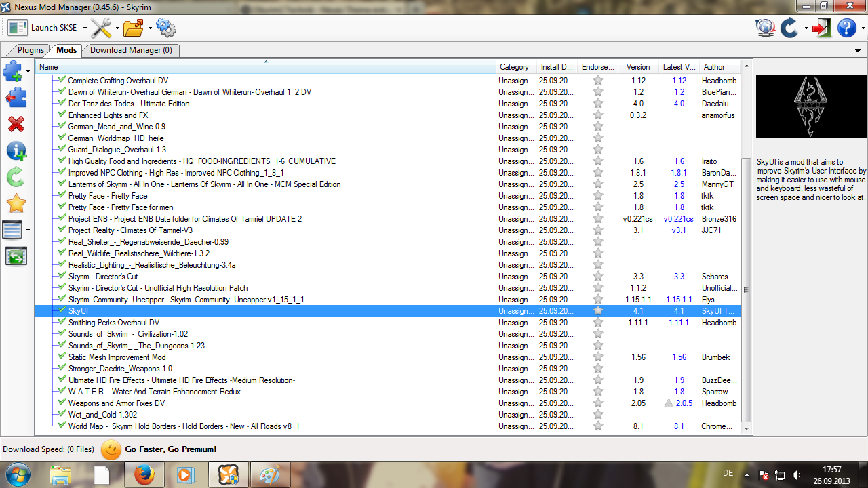Toggle the green checkmark beside Static Mesh Improvement Mod

click(62, 357)
